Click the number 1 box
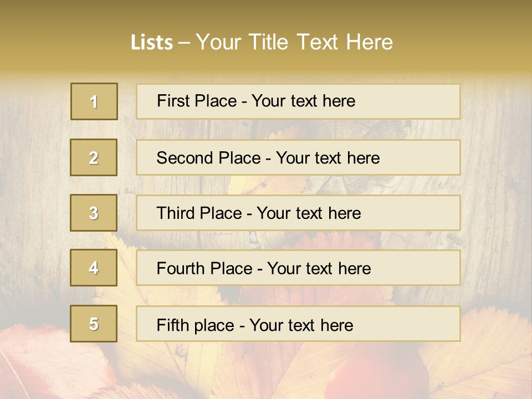This screenshot has height=399, width=532. pos(94,101)
